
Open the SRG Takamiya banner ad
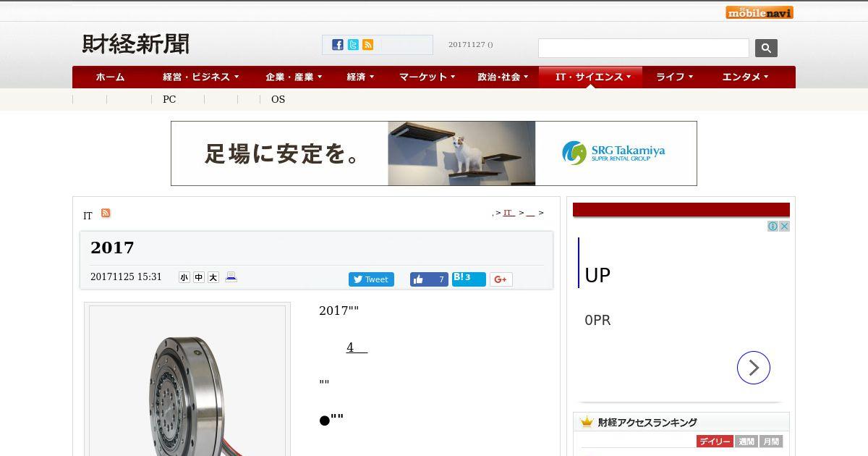pos(434,153)
